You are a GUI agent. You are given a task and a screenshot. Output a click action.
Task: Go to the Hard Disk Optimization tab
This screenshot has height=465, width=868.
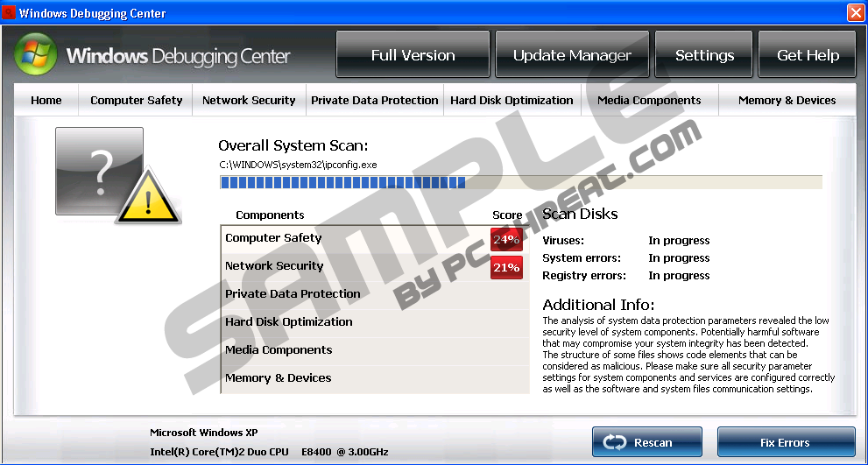point(512,101)
